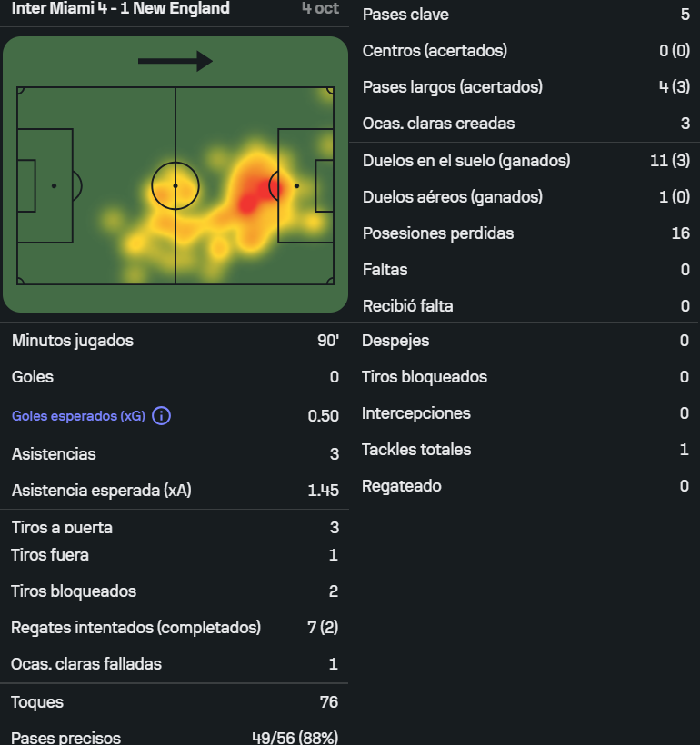
Task: Click the Pases largos (acertados) row
Action: 525,87
